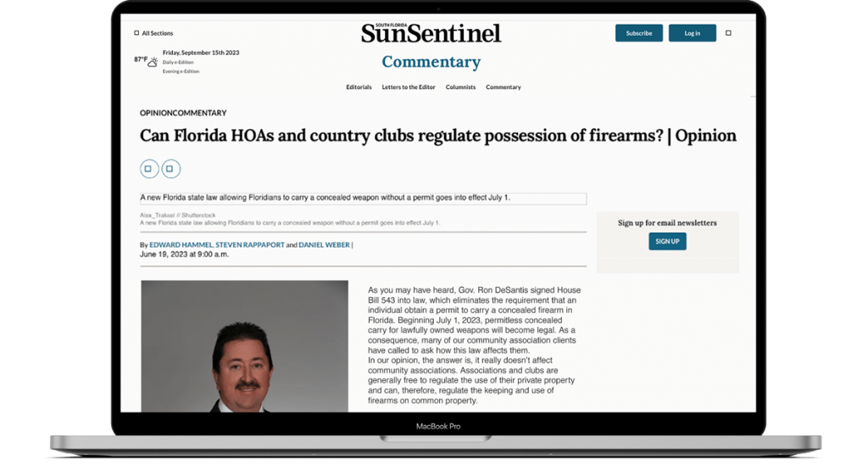The width and height of the screenshot is (868, 470).
Task: Click the square icon beside Log in
Action: click(728, 33)
